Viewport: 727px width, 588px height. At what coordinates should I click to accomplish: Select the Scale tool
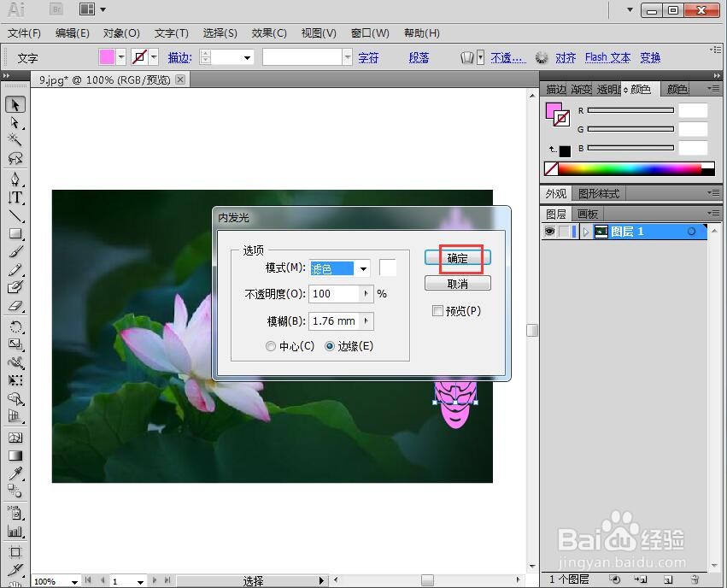(15, 344)
